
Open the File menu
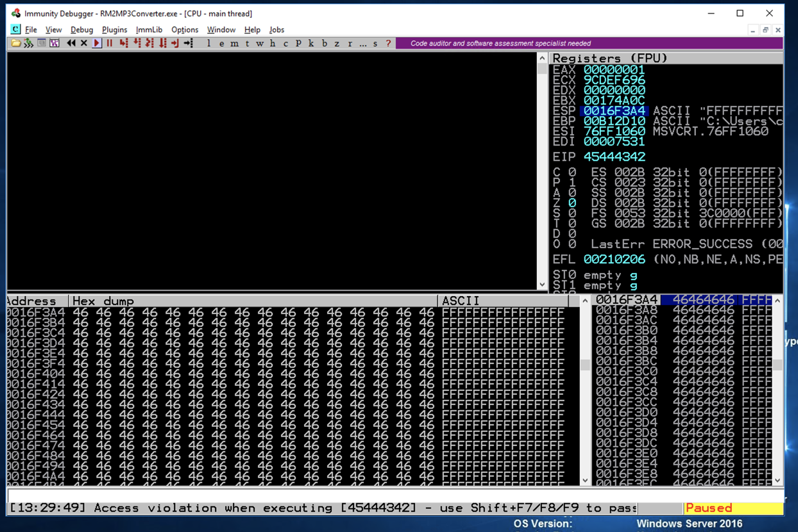pos(31,29)
